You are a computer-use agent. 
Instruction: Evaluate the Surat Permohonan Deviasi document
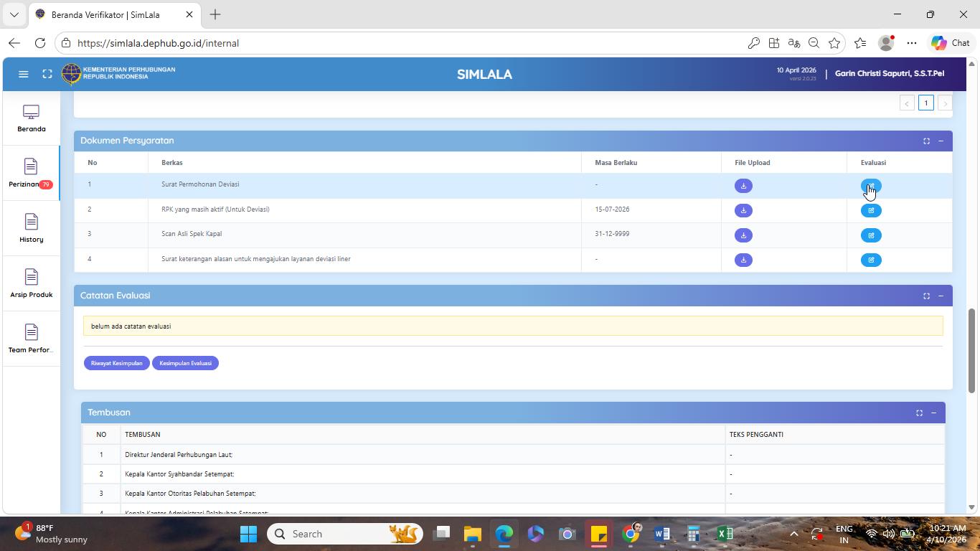pyautogui.click(x=871, y=186)
